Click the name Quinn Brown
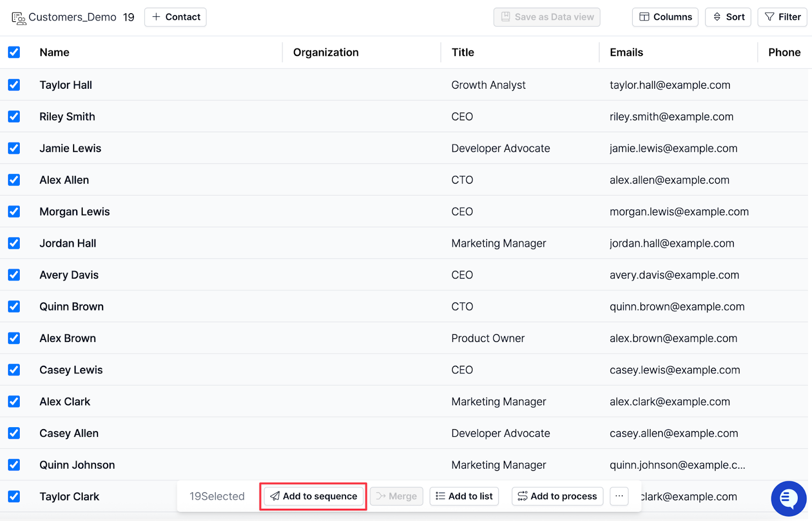Viewport: 812px width, 521px height. tap(72, 306)
